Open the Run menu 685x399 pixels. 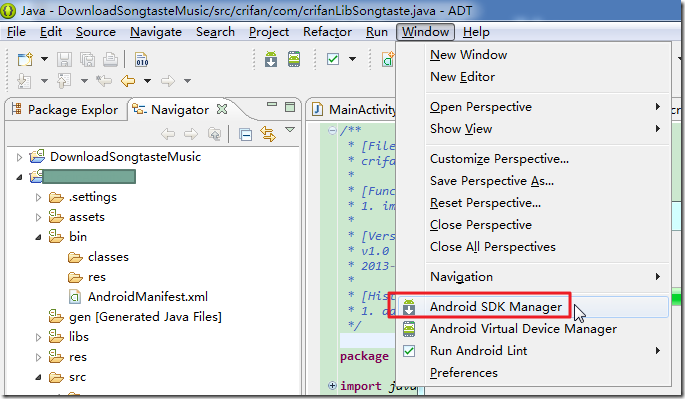click(377, 32)
